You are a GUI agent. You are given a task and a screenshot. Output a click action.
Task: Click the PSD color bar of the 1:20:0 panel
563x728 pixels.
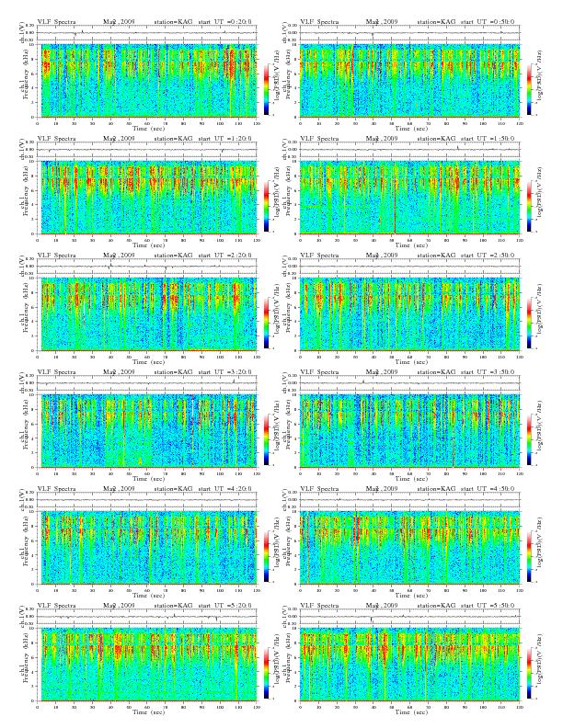point(266,206)
